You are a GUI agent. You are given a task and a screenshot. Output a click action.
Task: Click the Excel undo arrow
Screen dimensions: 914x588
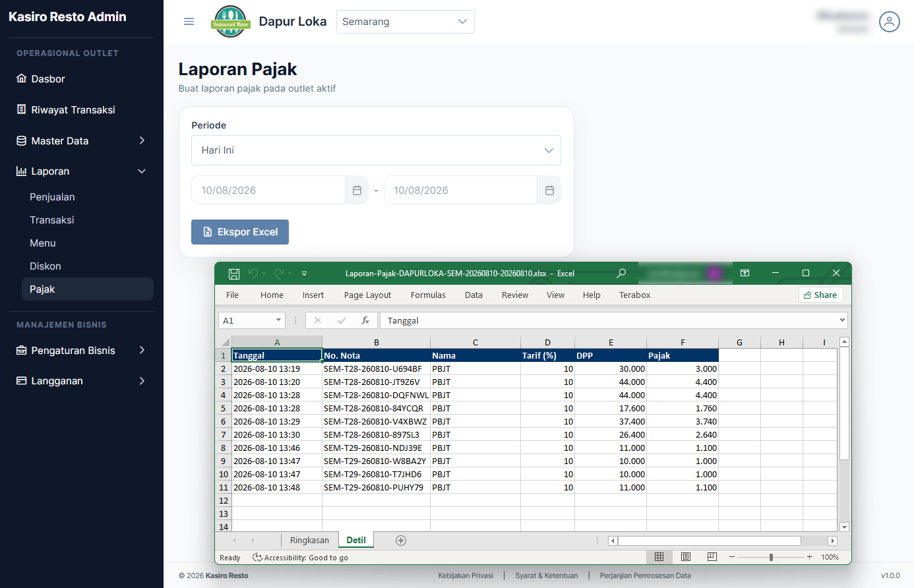click(x=253, y=274)
